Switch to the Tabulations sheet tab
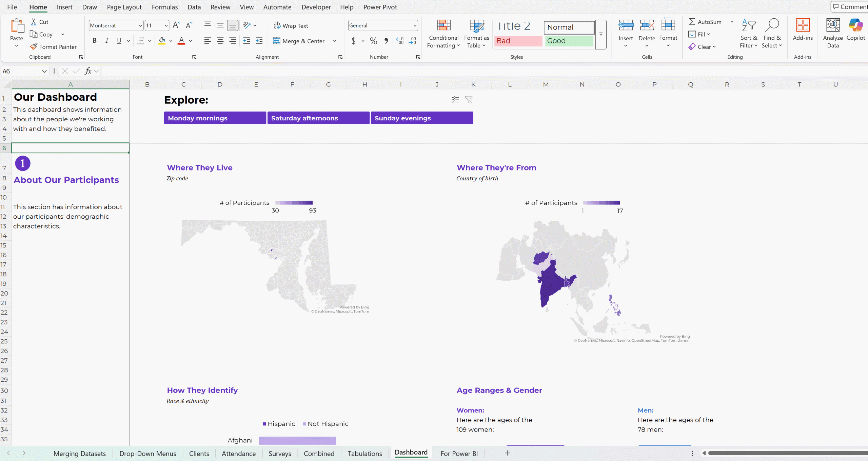Screen dimensions: 868x461 click(x=365, y=454)
